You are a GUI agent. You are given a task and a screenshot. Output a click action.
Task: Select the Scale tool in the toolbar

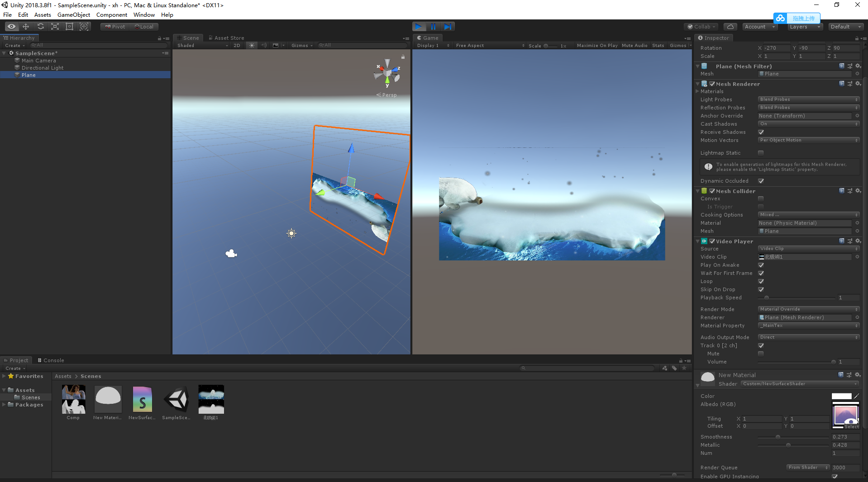click(55, 26)
